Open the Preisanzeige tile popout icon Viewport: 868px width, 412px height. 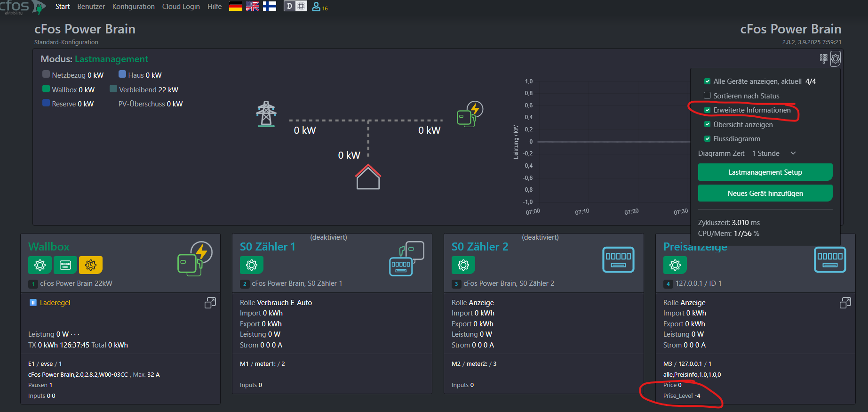point(845,303)
